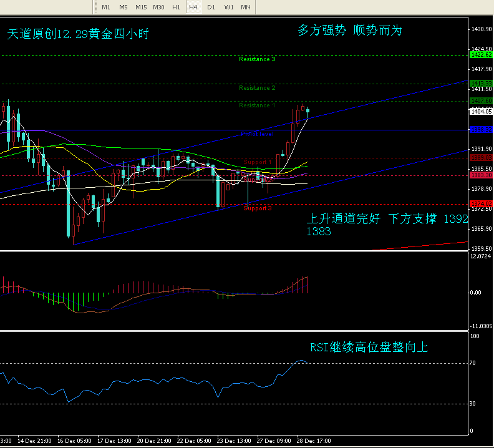The height and width of the screenshot is (448, 494).
Task: Switch chart to M1 timeframe
Action: click(x=106, y=7)
